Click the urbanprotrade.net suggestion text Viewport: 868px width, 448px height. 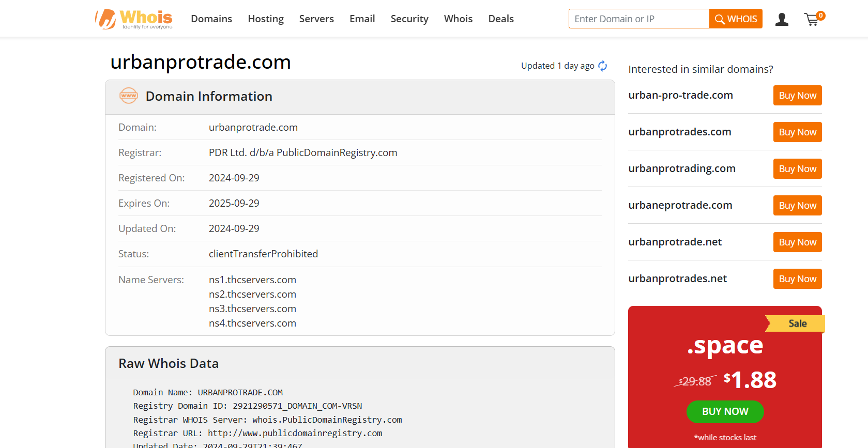click(x=675, y=242)
